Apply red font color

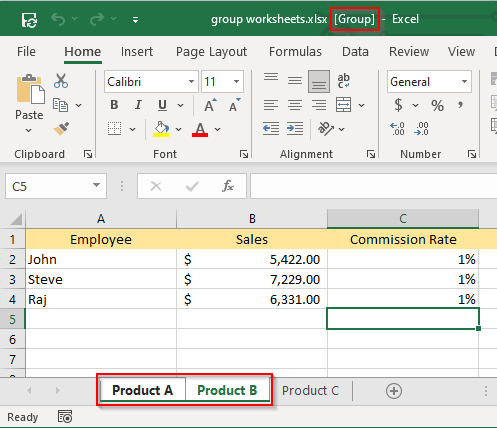click(200, 129)
